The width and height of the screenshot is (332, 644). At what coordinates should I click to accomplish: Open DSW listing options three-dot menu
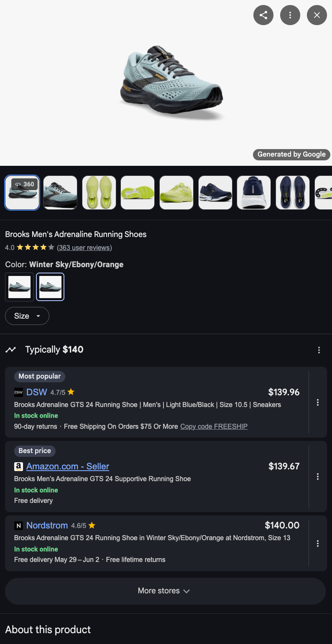(x=318, y=402)
